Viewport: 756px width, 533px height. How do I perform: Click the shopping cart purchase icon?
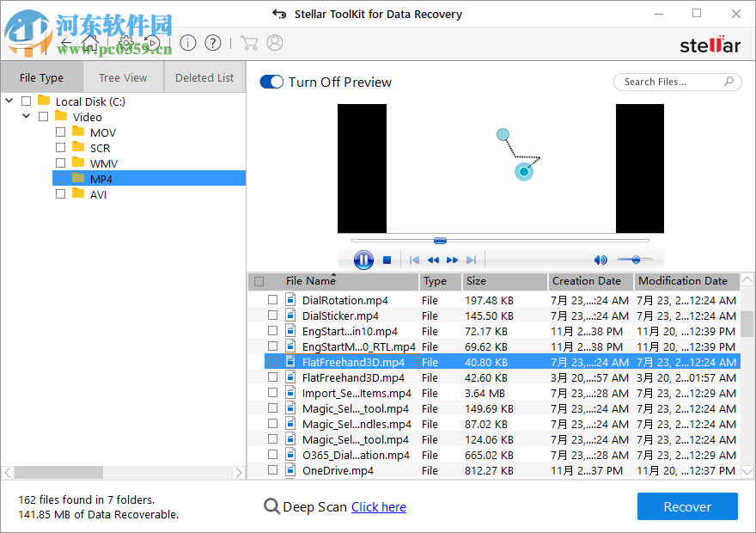[x=249, y=41]
